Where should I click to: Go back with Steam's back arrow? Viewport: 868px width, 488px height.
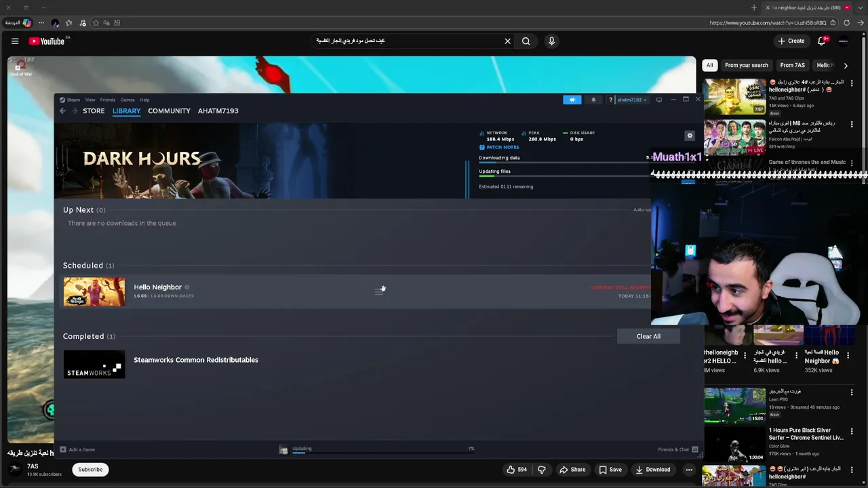coord(62,111)
